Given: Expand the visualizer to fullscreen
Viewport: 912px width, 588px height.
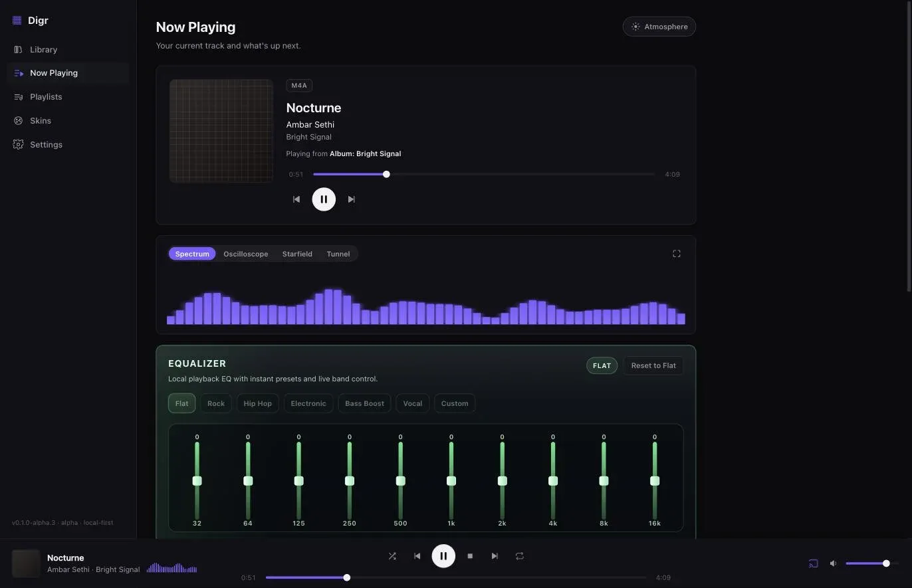Looking at the screenshot, I should pos(677,254).
